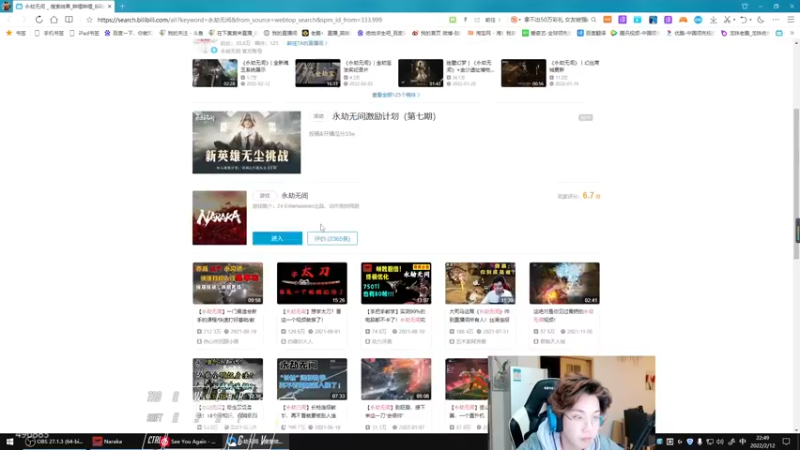Image resolution: width=800 pixels, height=450 pixels.
Task: Open the top strip video thumbnail 01:43
Action: [420, 73]
